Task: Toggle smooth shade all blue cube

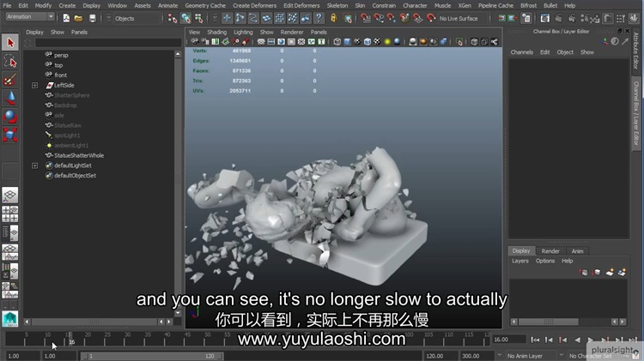Action: pyautogui.click(x=347, y=41)
